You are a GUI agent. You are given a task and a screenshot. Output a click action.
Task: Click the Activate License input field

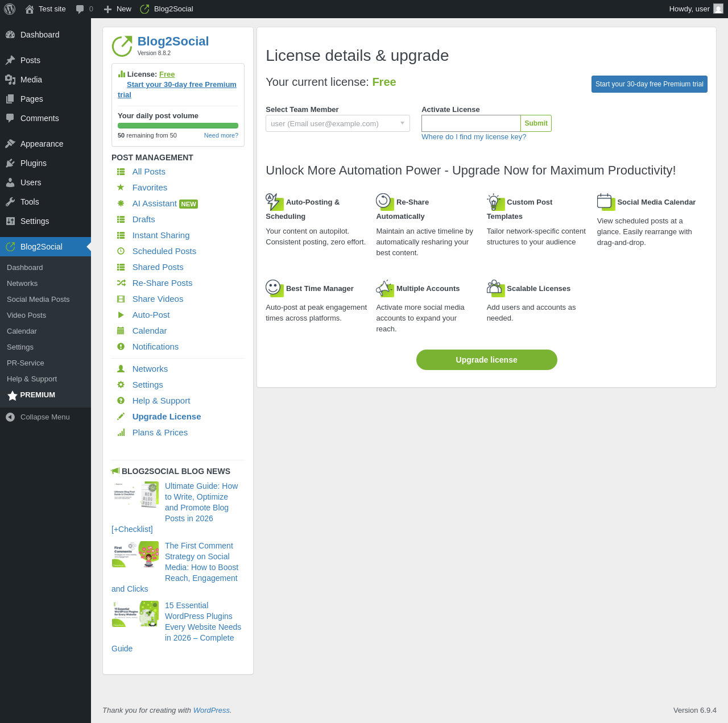(x=471, y=123)
